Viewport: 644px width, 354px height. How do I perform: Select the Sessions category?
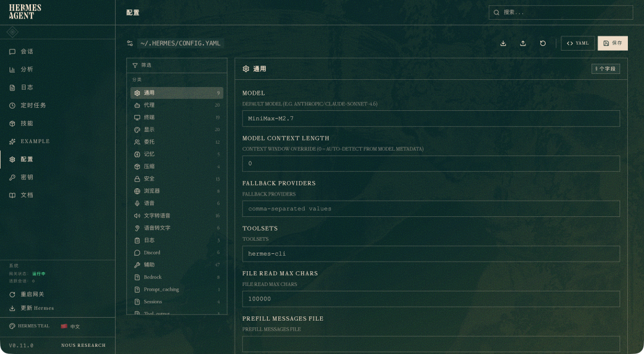tap(177, 302)
